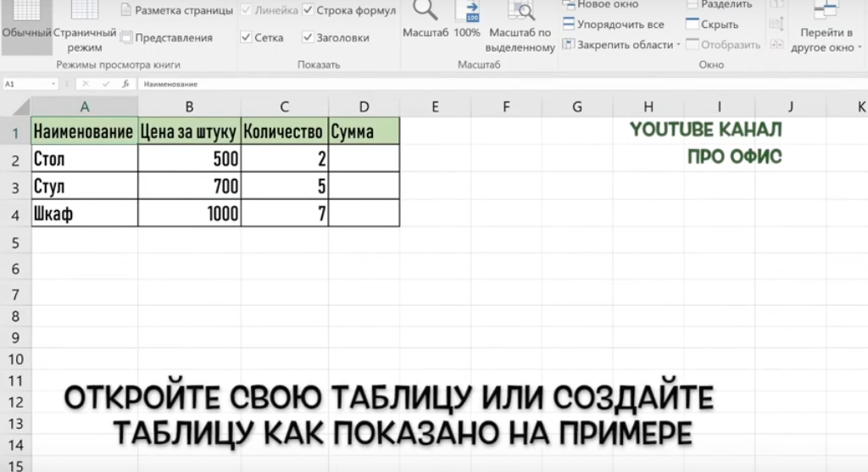Select the Шкаф cell
Viewport: 868px width, 472px height.
tap(84, 213)
